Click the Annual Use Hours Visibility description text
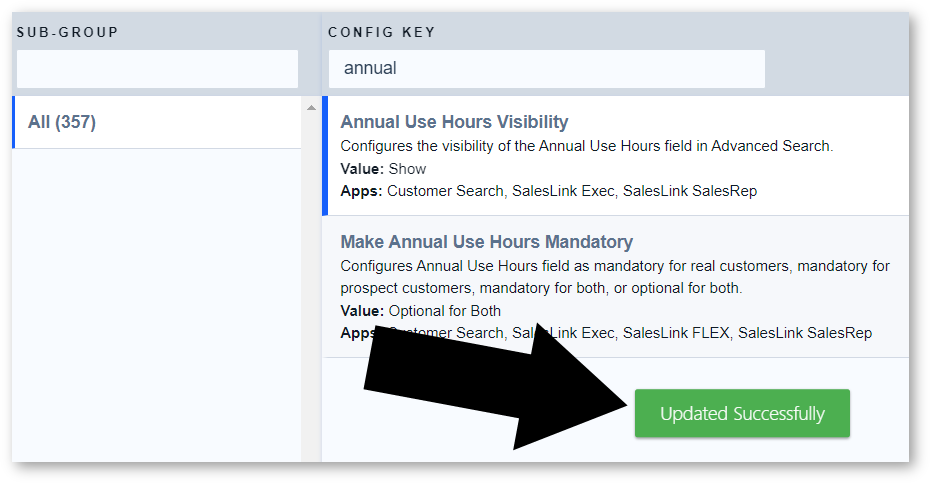 [x=586, y=146]
